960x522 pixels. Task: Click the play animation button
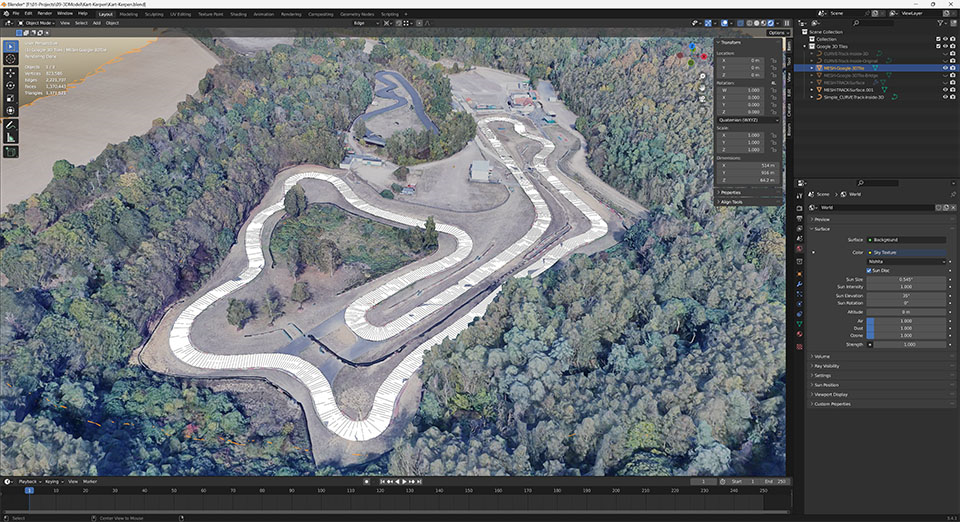click(x=404, y=482)
